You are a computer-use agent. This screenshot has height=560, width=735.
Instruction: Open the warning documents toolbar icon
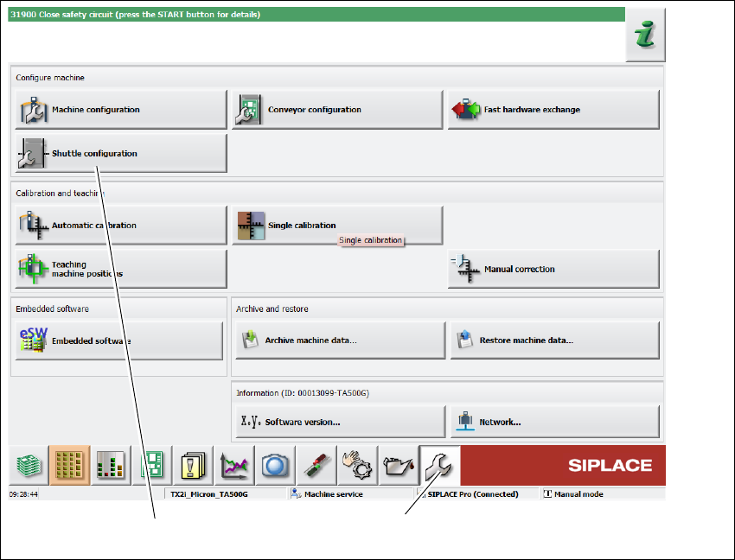tap(193, 465)
